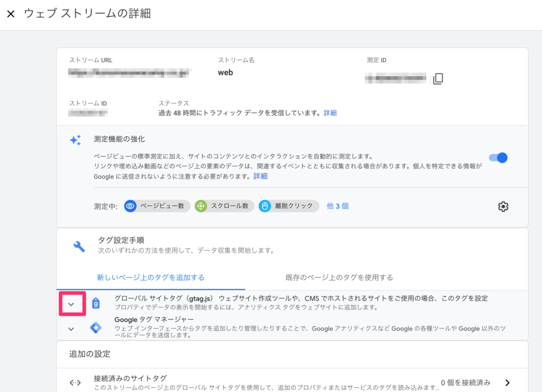Open 詳細 link in enhanced measurement description

(260, 176)
